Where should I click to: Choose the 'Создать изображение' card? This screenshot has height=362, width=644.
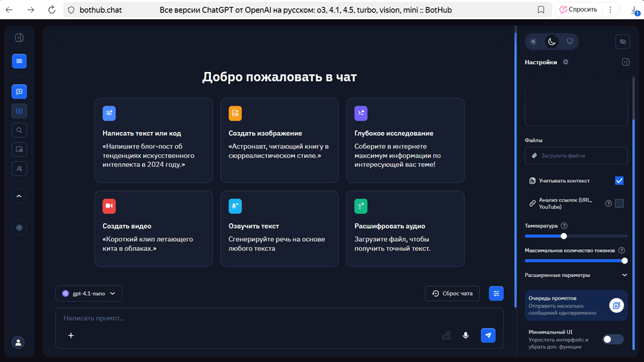point(279,140)
